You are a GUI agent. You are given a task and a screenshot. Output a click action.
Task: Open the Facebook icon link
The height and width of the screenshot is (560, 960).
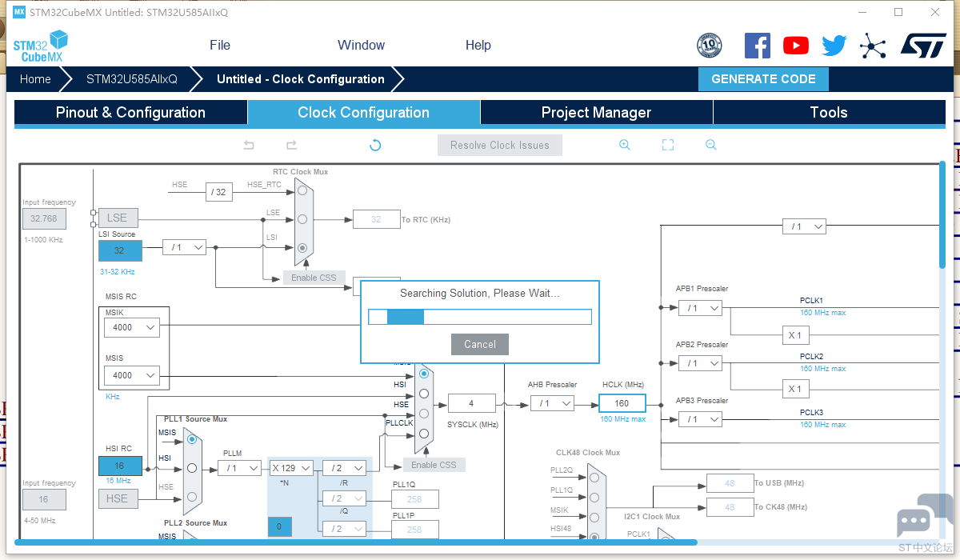pos(757,45)
